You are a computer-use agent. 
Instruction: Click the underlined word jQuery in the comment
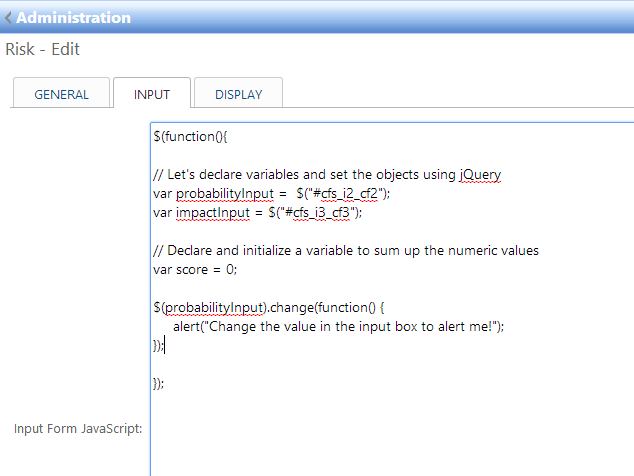480,174
